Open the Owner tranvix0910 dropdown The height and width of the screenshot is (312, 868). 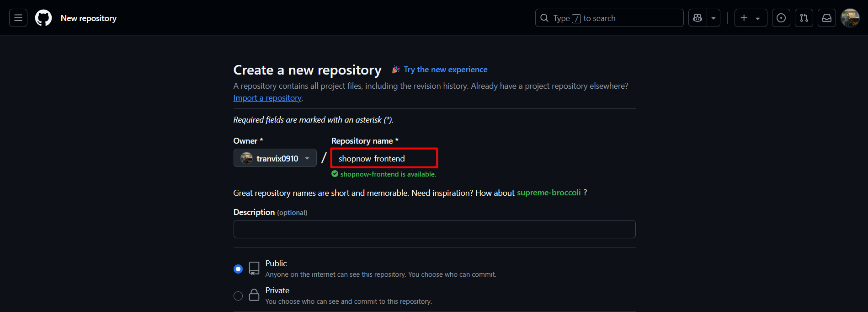pos(275,158)
